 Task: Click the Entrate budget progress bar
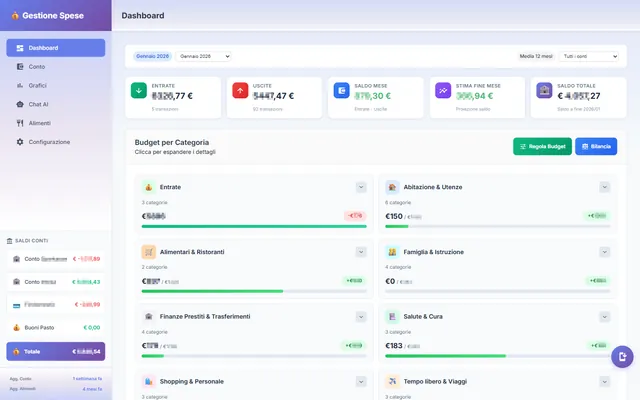254,226
